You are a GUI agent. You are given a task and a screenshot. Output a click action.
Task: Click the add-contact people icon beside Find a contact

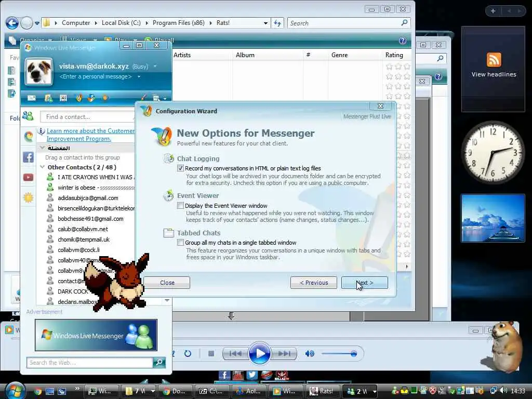tap(28, 116)
